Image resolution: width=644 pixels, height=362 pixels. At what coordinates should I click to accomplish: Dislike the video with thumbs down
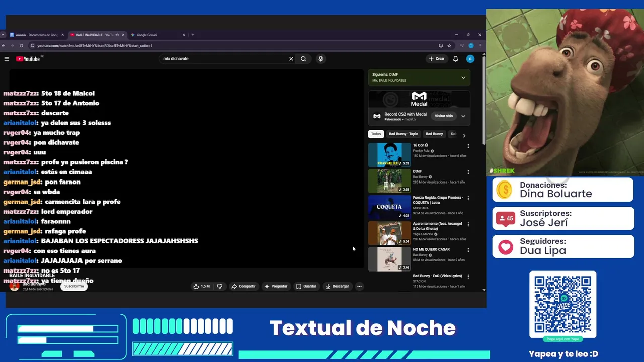coord(220,286)
